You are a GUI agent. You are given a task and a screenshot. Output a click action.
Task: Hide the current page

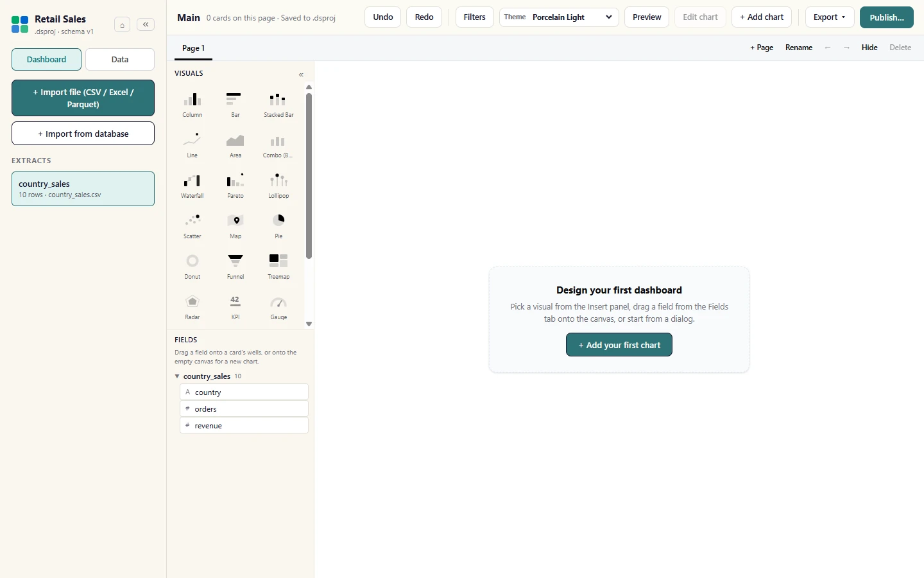[869, 48]
